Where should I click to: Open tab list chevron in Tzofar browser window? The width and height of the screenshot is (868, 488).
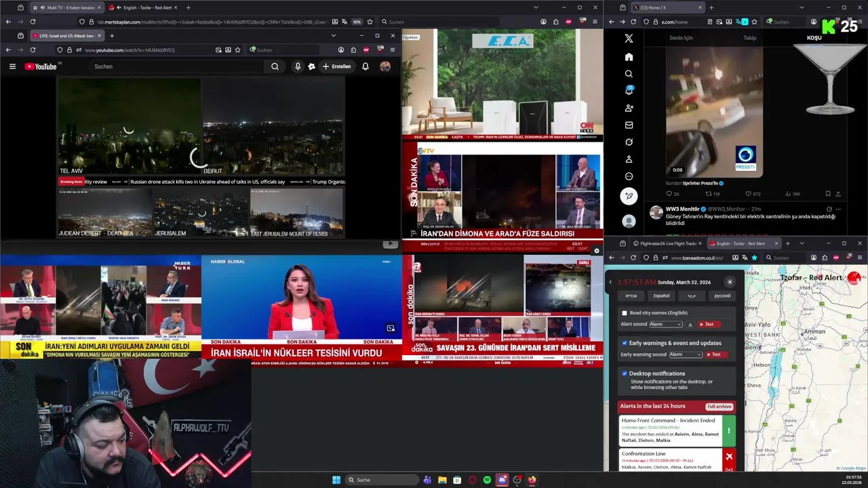pyautogui.click(x=802, y=243)
